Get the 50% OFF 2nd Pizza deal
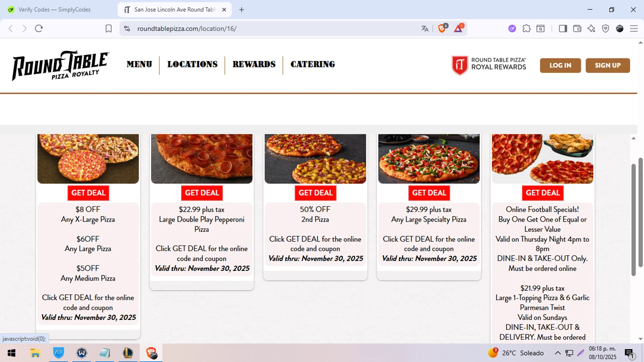The height and width of the screenshot is (362, 644). (x=316, y=193)
